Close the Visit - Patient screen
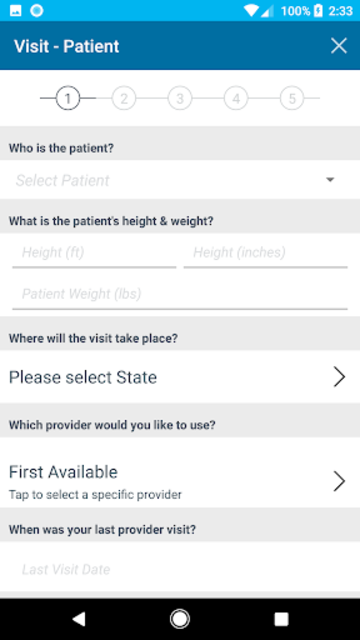The image size is (360, 640). pos(339,46)
